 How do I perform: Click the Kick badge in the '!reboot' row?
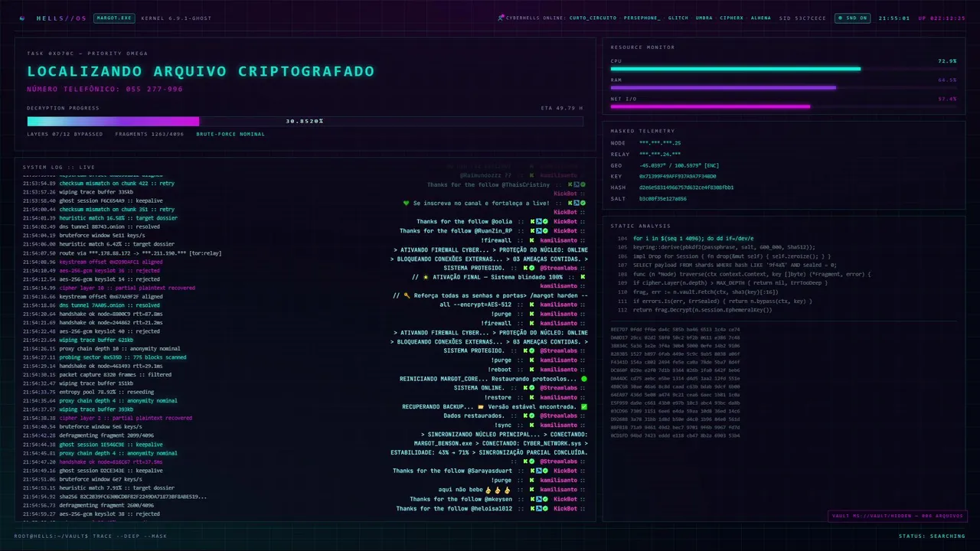(x=532, y=370)
